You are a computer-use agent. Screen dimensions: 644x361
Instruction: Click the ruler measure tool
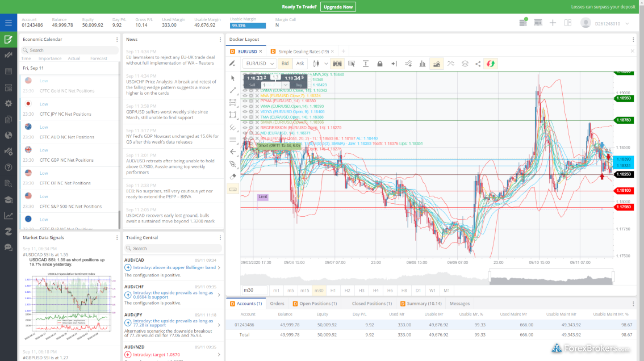[x=233, y=190]
